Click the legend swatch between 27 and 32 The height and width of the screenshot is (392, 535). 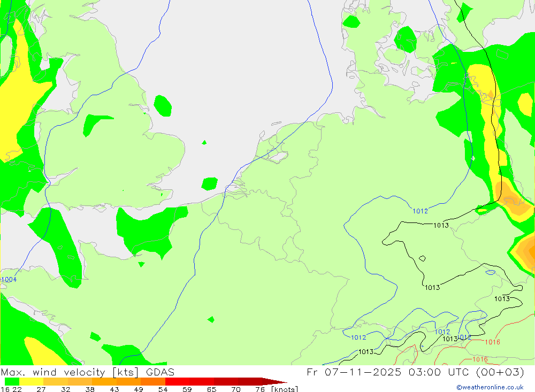pos(56,381)
